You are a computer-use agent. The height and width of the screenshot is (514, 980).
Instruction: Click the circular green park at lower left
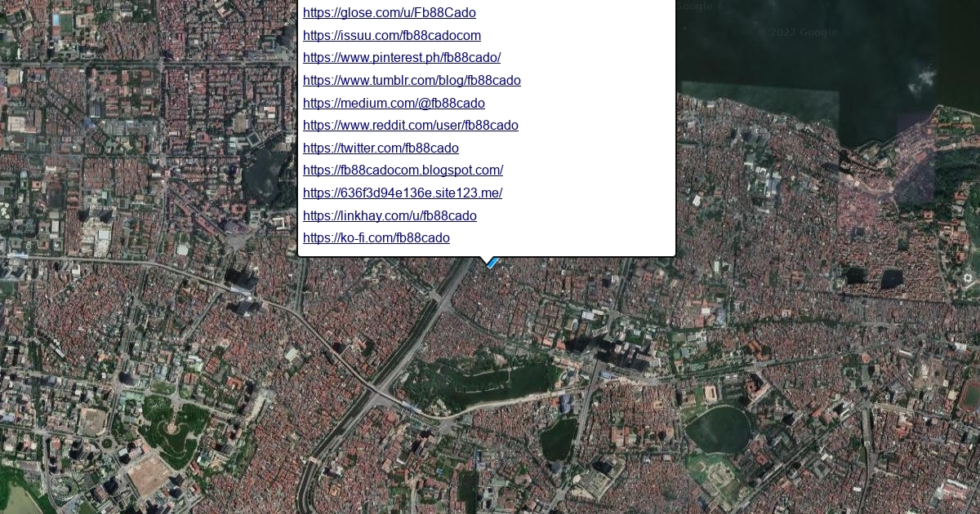click(x=172, y=427)
